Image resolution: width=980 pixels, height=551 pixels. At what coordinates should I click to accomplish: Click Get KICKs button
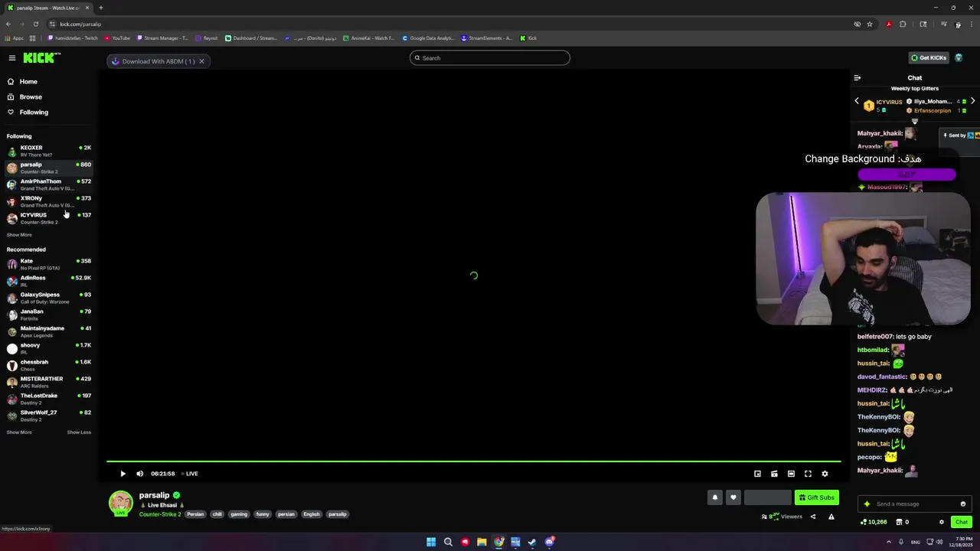click(929, 58)
